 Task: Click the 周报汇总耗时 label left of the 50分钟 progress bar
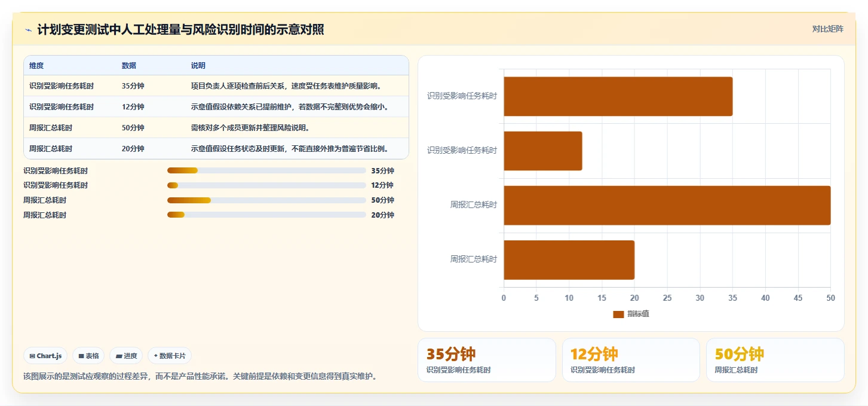click(45, 200)
